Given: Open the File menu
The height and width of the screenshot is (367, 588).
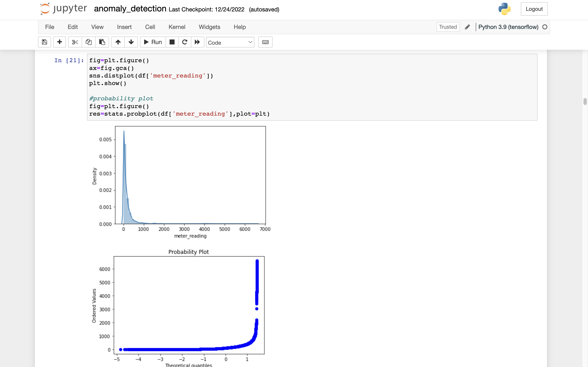Looking at the screenshot, I should pos(50,27).
